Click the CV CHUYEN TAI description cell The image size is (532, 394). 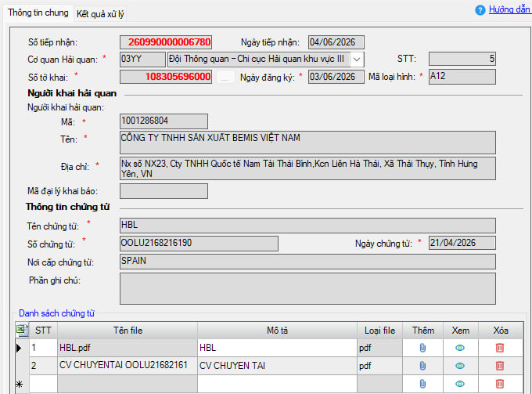click(x=277, y=366)
